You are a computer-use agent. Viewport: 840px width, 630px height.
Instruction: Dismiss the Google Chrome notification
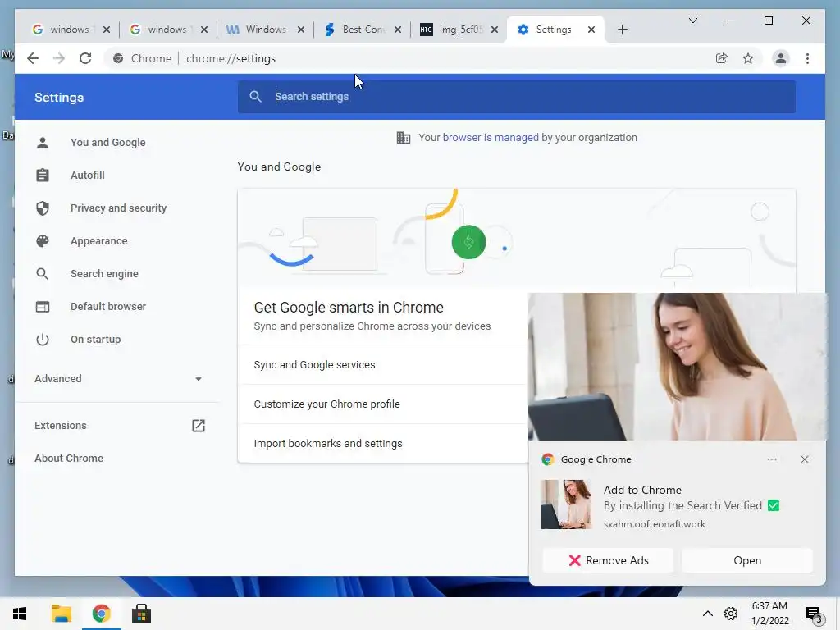click(804, 459)
